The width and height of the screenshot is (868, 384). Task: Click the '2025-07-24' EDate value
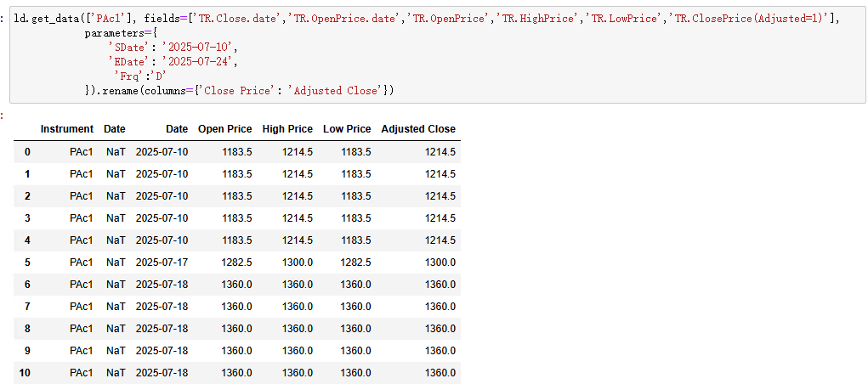(x=200, y=62)
